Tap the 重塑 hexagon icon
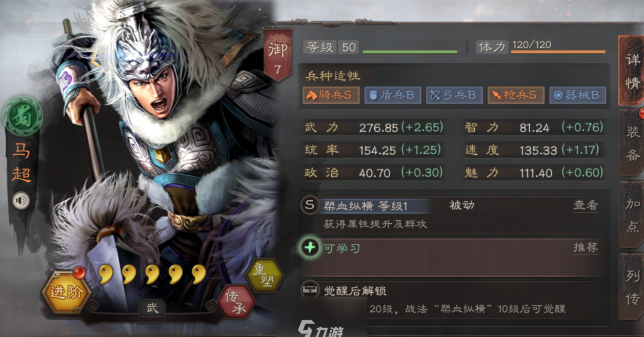The image size is (644, 337). tap(265, 276)
